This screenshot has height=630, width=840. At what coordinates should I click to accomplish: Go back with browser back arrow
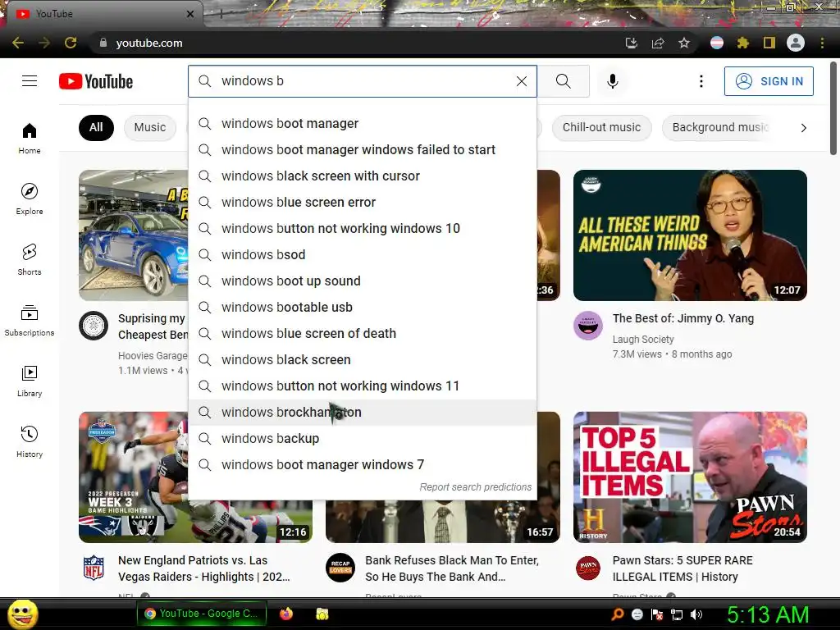click(x=18, y=43)
